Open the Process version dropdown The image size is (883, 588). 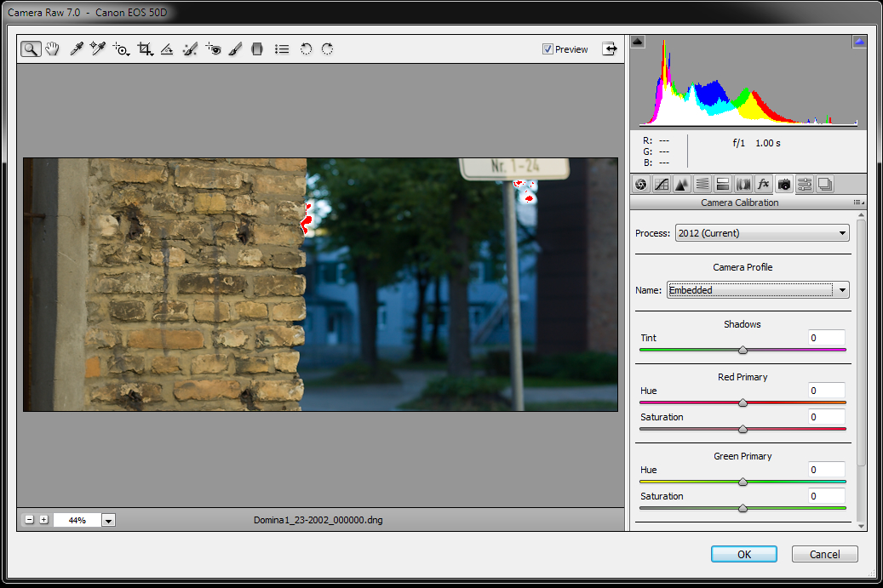(x=762, y=233)
